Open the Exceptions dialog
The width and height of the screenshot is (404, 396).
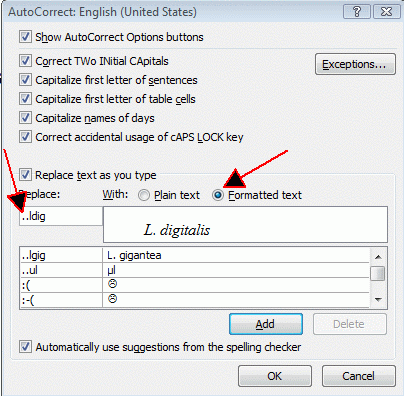[x=355, y=64]
